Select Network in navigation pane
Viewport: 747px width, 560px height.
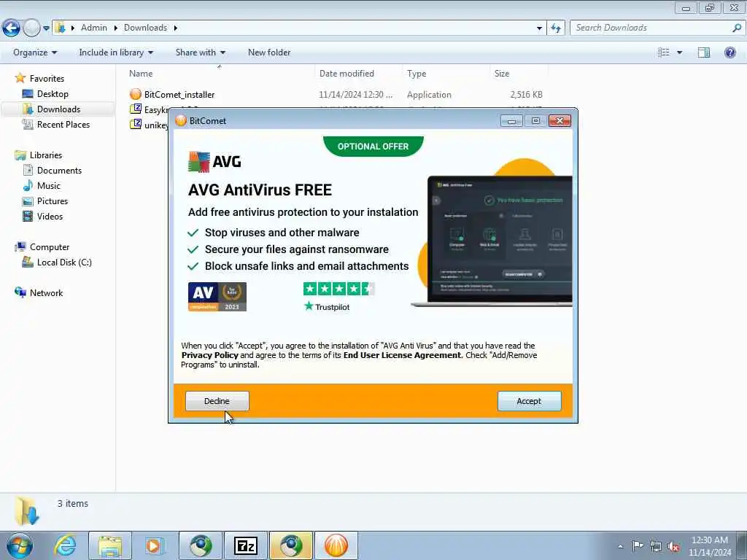click(x=46, y=293)
